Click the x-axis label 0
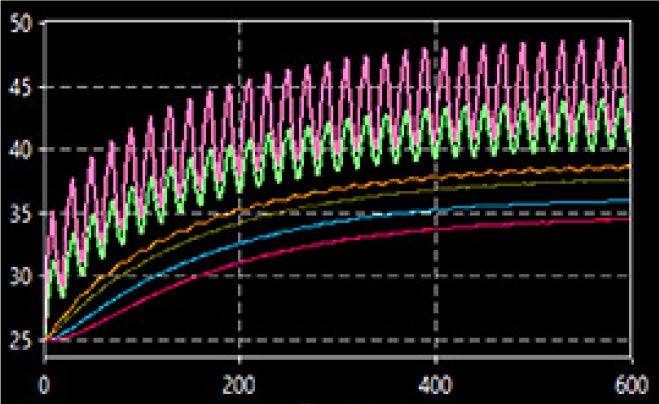The width and height of the screenshot is (659, 404). (x=44, y=384)
